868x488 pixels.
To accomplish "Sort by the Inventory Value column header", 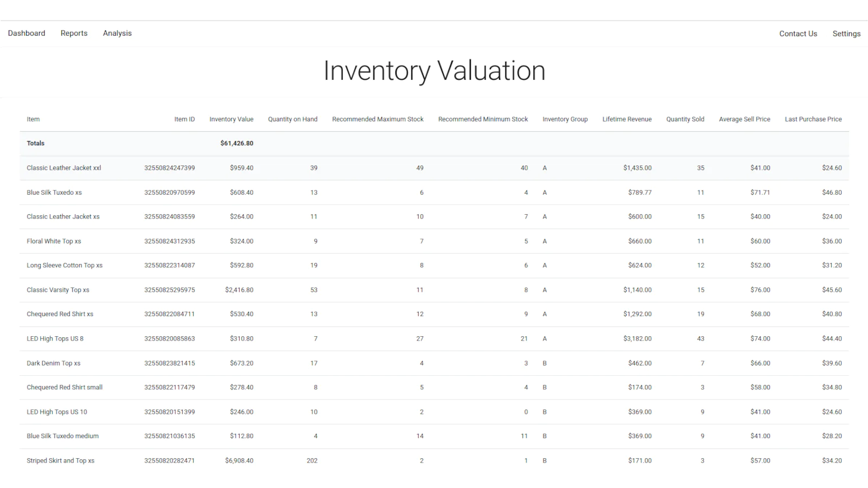I will (x=231, y=119).
